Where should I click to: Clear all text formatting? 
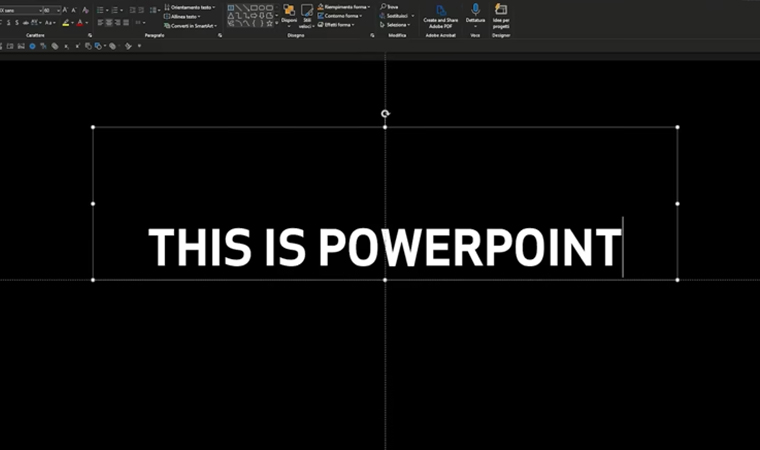[x=85, y=10]
